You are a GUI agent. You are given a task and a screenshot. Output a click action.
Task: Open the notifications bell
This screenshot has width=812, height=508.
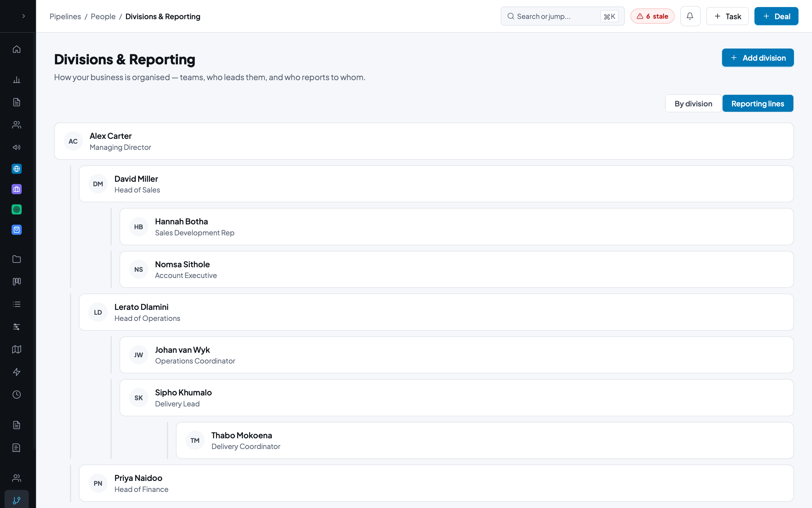[690, 16]
